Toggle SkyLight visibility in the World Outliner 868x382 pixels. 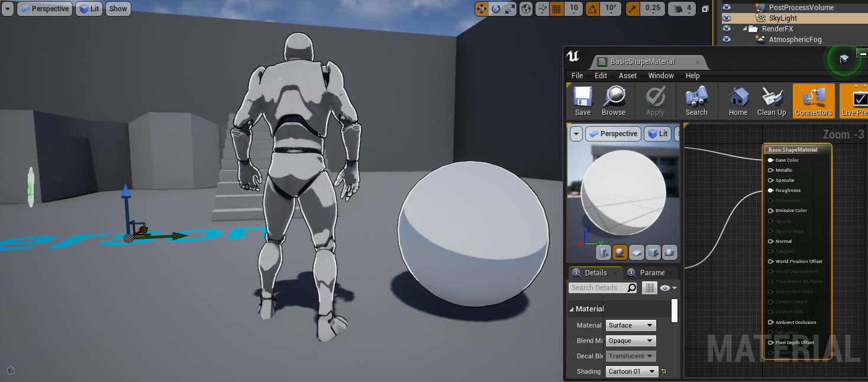[x=727, y=18]
